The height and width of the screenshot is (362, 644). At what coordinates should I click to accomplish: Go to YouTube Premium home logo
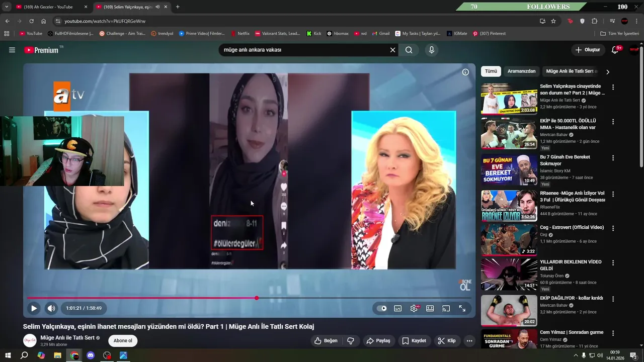tap(42, 50)
